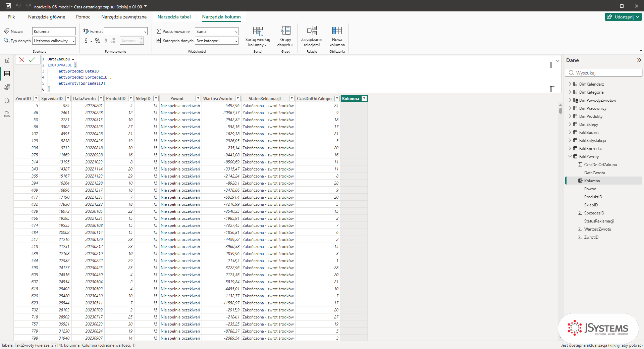
Task: Click the Udostępnij button
Action: [623, 17]
